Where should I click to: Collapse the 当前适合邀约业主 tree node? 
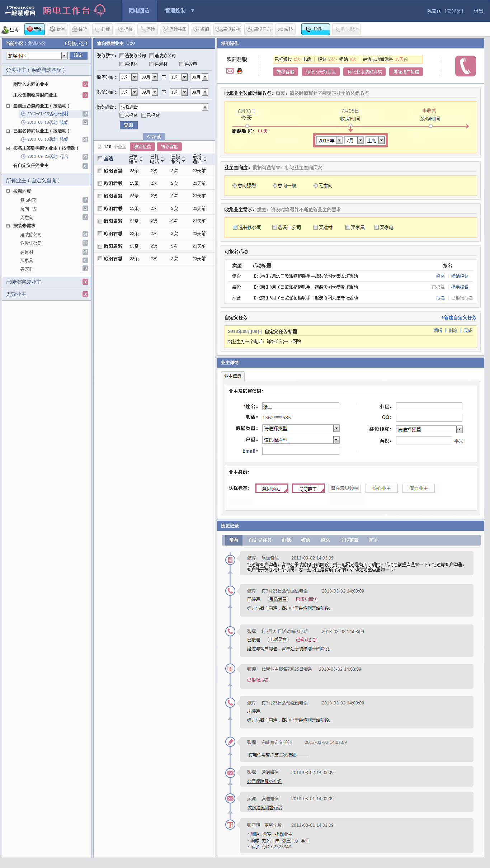pos(8,106)
